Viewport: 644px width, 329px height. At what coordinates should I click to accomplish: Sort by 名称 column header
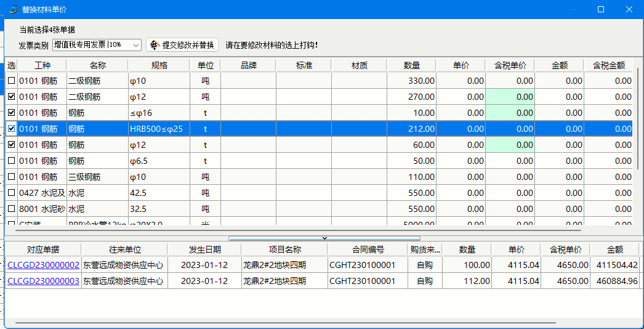pyautogui.click(x=97, y=65)
